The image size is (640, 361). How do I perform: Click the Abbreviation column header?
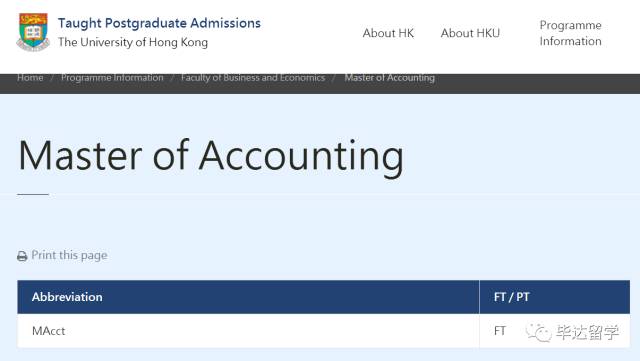[x=248, y=297]
